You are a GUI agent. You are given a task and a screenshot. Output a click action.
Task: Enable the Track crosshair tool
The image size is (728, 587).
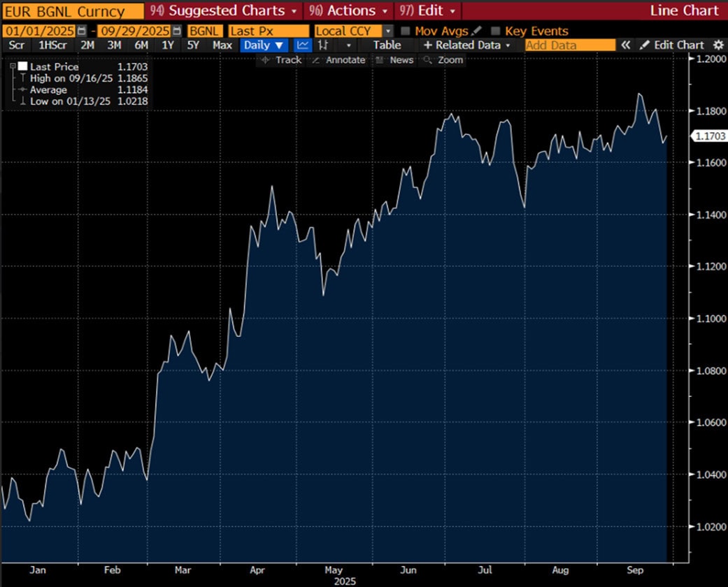(280, 60)
